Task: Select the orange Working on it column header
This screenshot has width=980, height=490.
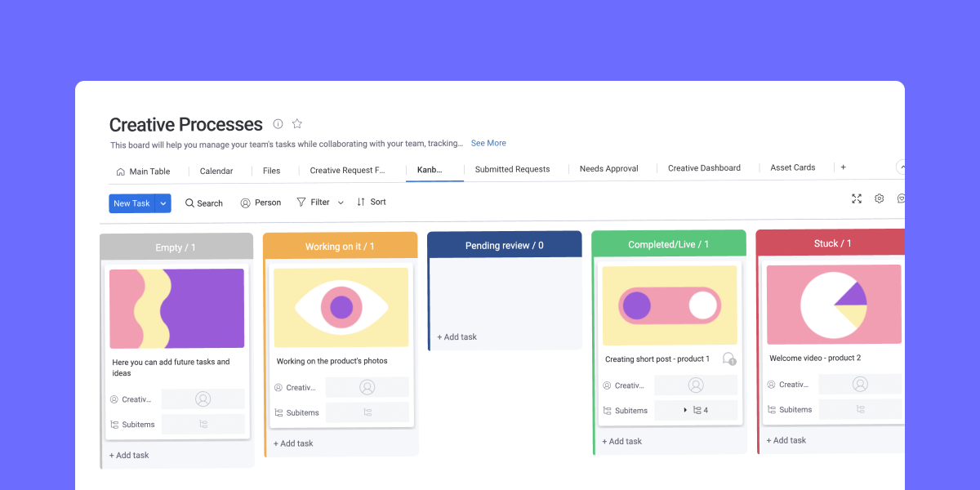Action: (340, 246)
